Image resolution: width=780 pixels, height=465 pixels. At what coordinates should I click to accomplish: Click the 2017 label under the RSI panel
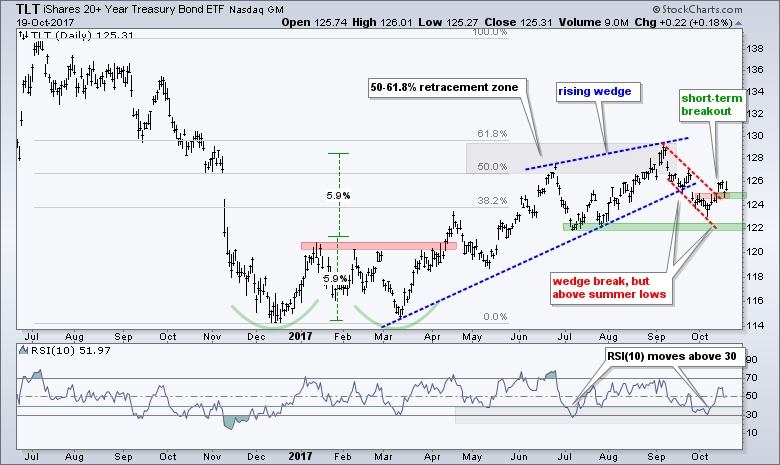coord(300,457)
